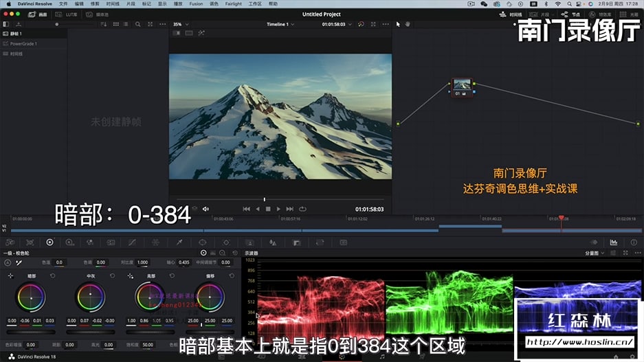Open the Motion Effects palette

111,242
